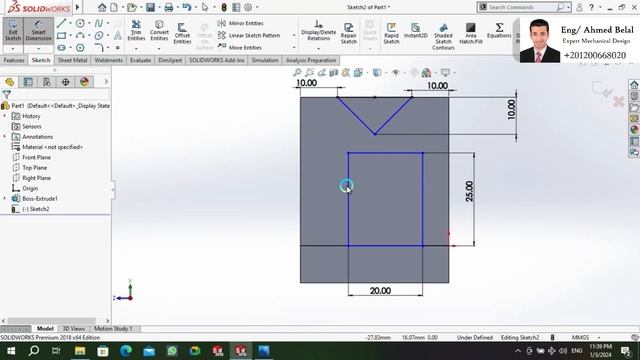
Task: Select the sketch Text tool
Action: pos(118,36)
